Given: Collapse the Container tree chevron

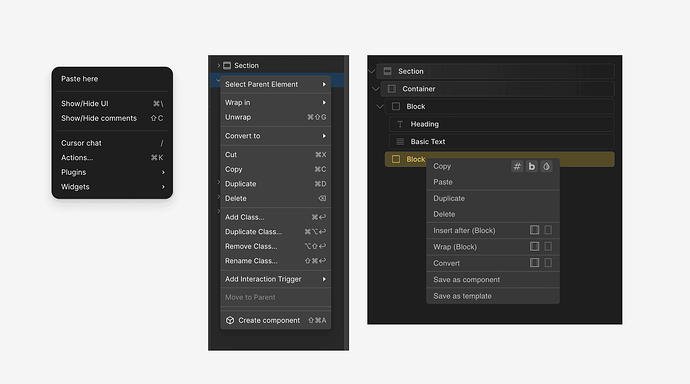Looking at the screenshot, I should pos(375,89).
